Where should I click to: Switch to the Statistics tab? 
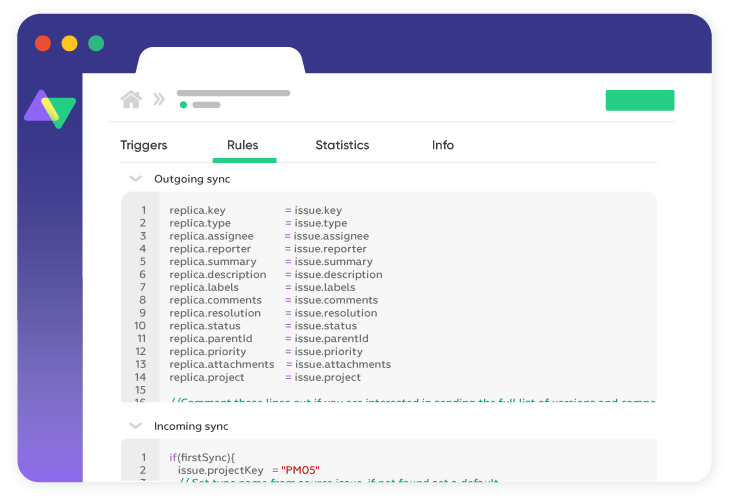click(342, 145)
